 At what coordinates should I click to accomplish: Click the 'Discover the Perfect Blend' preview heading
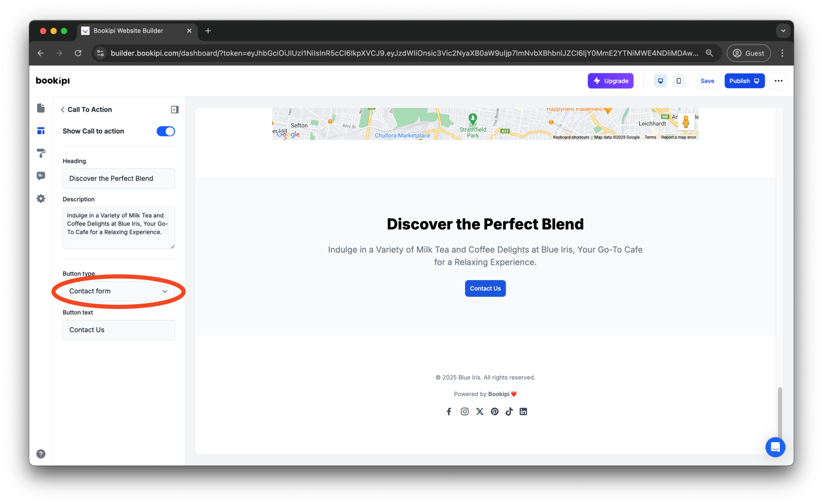coord(485,224)
